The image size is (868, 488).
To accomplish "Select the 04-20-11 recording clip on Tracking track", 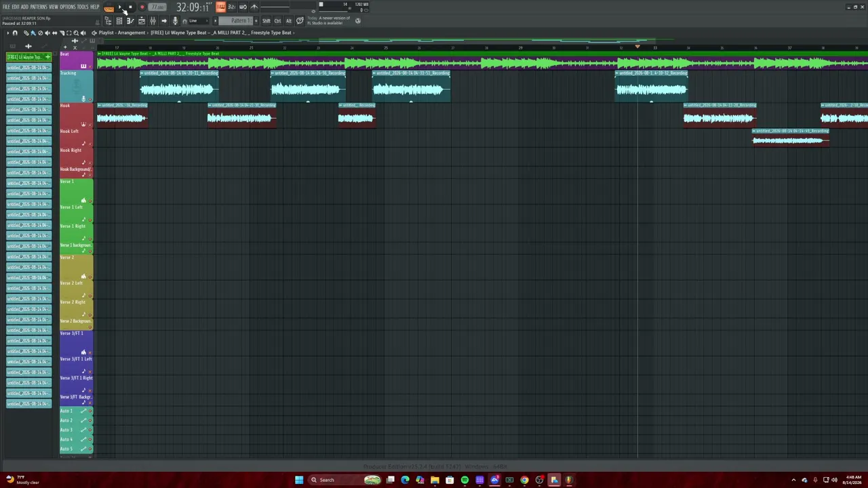I will [x=179, y=85].
